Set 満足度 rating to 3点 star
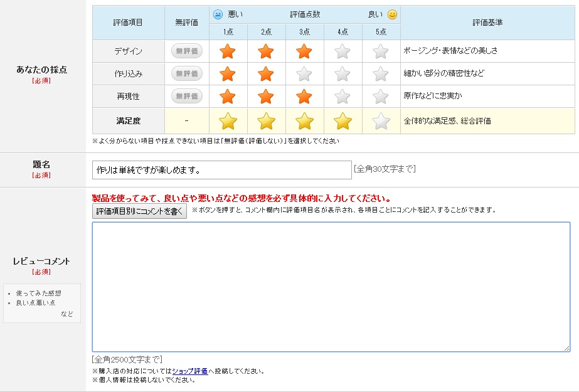The width and height of the screenshot is (579, 392). pos(305,121)
